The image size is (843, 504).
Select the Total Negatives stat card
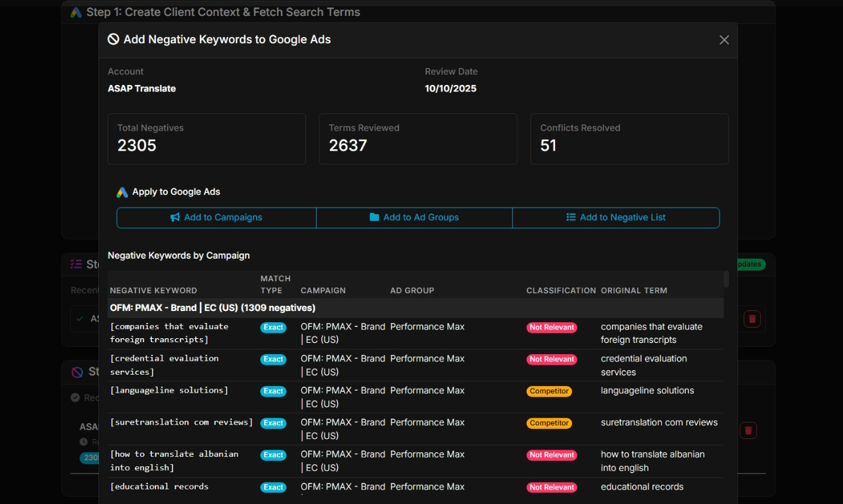click(x=206, y=139)
